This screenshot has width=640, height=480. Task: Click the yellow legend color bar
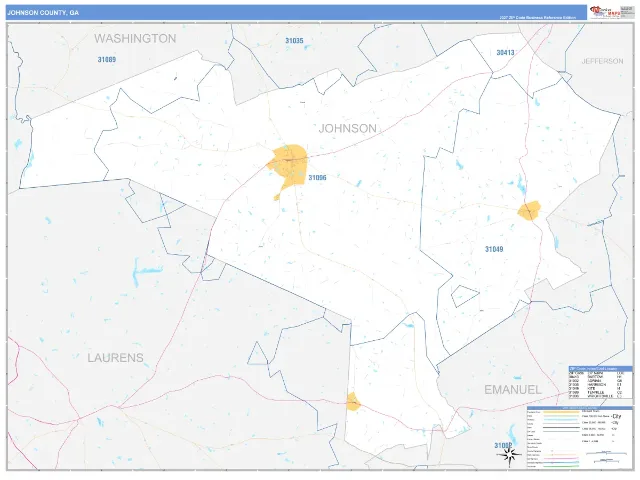[x=561, y=412]
